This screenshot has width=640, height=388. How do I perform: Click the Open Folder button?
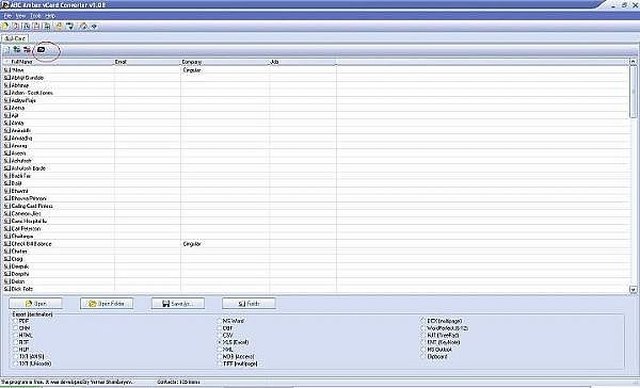(x=107, y=304)
